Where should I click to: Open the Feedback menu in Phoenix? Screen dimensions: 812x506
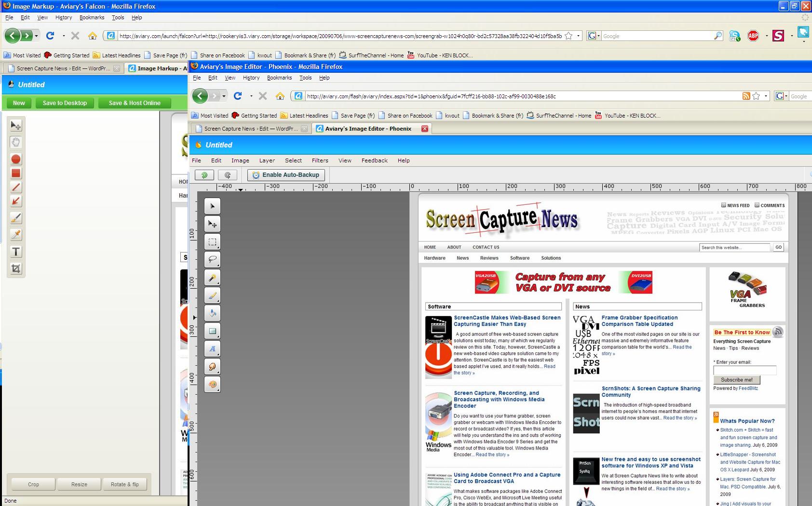point(375,160)
